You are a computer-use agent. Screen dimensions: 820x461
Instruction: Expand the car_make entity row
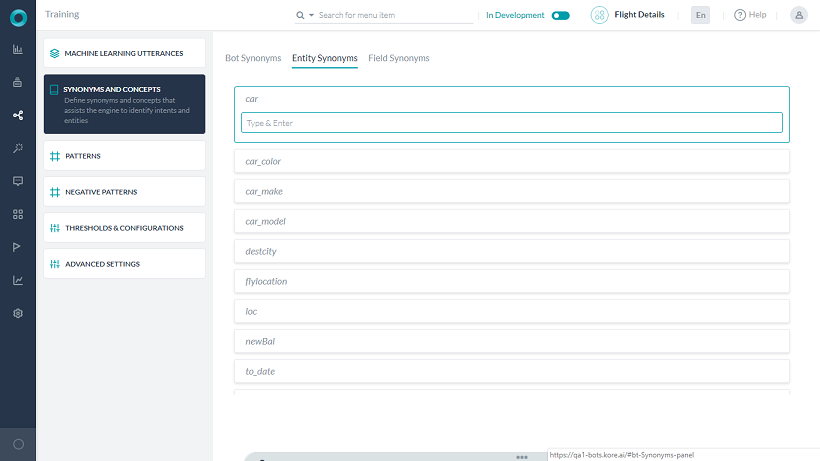pos(511,191)
